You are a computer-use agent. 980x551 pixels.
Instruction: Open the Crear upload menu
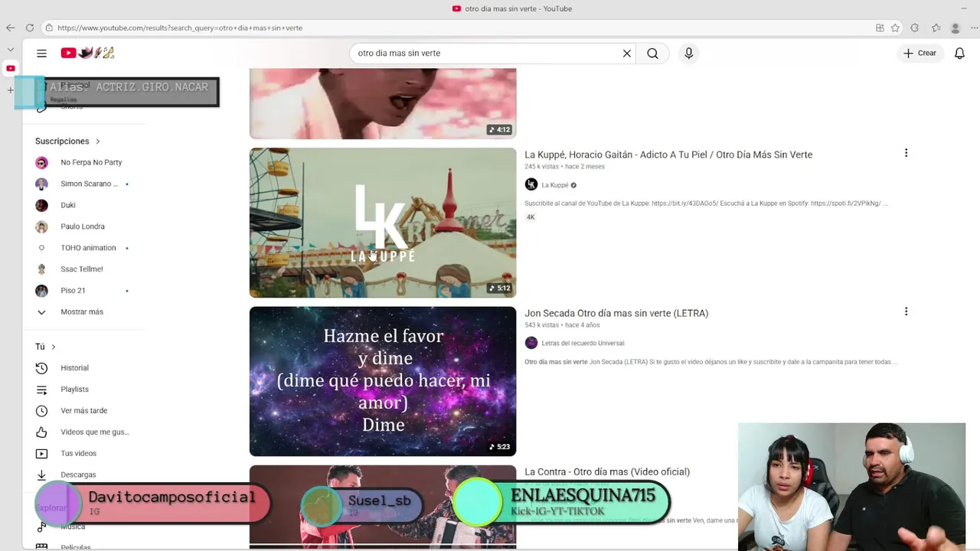(x=920, y=53)
